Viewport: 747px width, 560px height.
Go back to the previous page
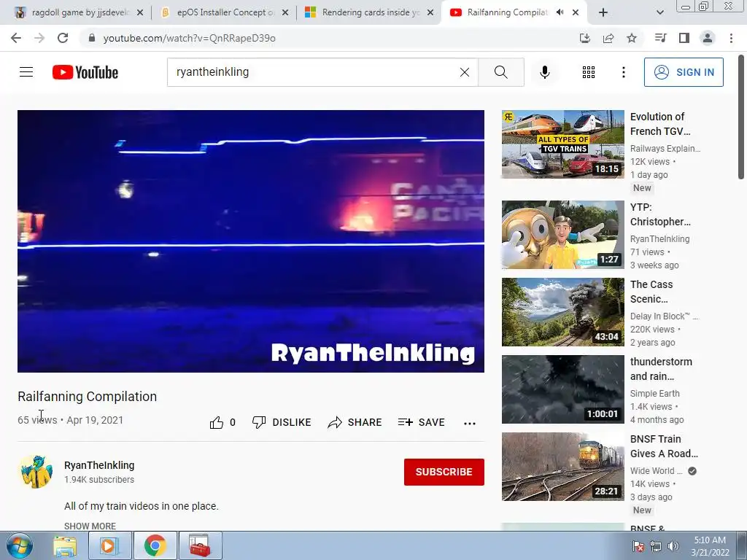click(x=16, y=38)
